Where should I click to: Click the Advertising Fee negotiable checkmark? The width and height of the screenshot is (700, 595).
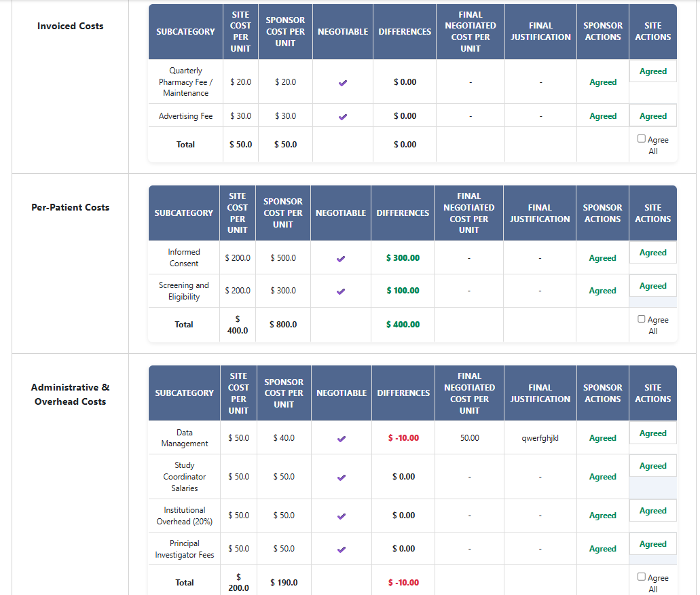point(343,116)
